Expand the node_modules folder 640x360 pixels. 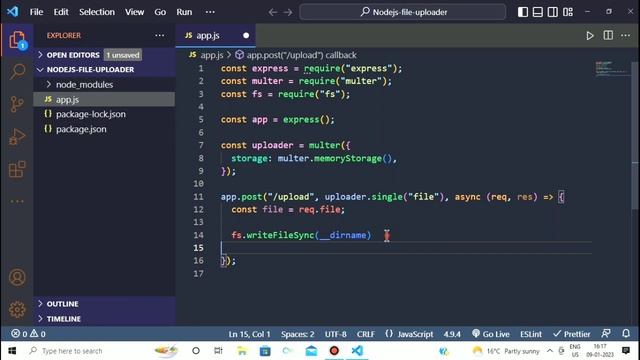coord(104,84)
